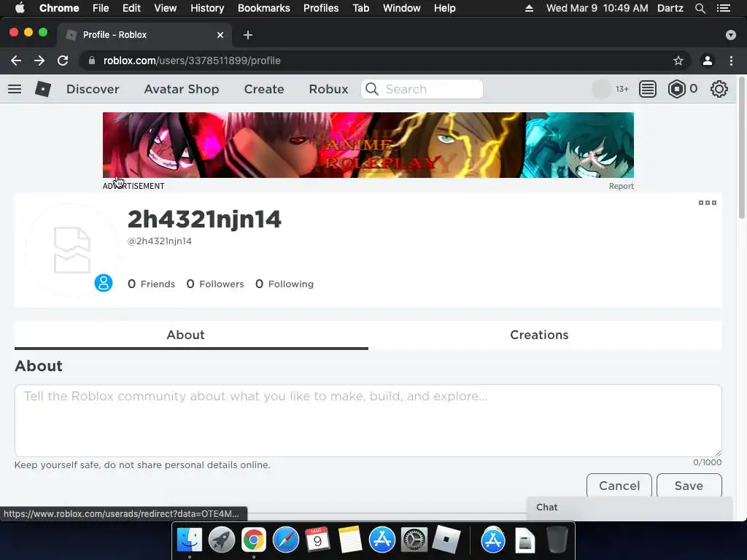This screenshot has width=747, height=560.
Task: Go to Avatar Shop
Action: coord(182,89)
